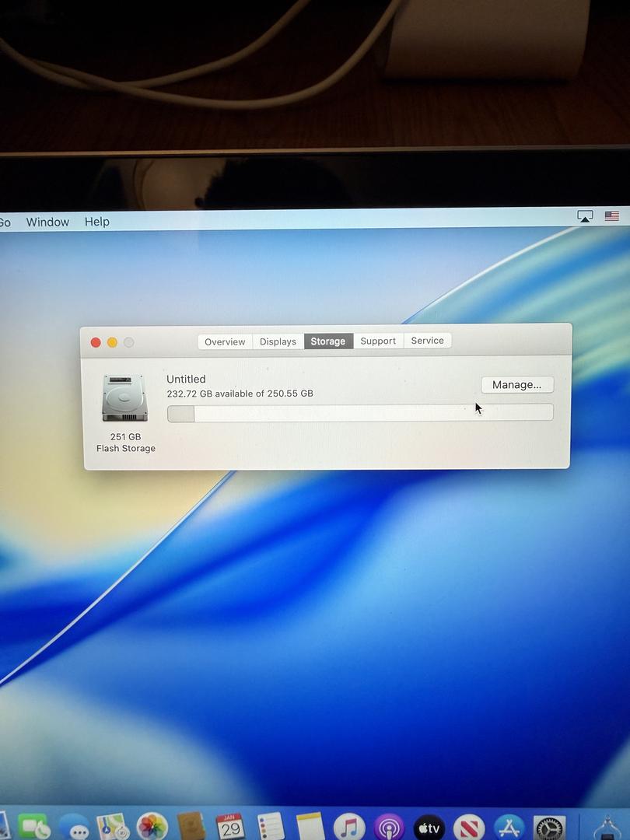The height and width of the screenshot is (840, 630).
Task: Open the Photos app icon
Action: click(x=152, y=828)
